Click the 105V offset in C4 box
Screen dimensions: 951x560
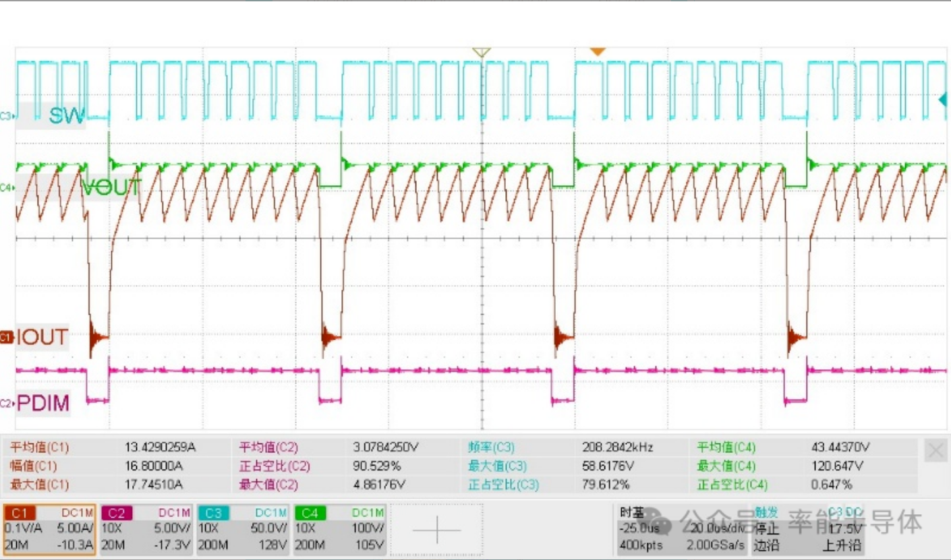pyautogui.click(x=371, y=545)
